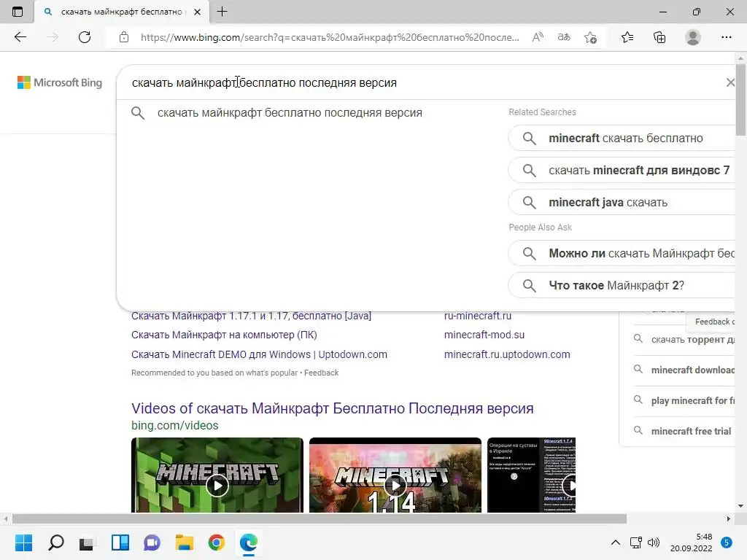Open the browser profile avatar

point(693,37)
